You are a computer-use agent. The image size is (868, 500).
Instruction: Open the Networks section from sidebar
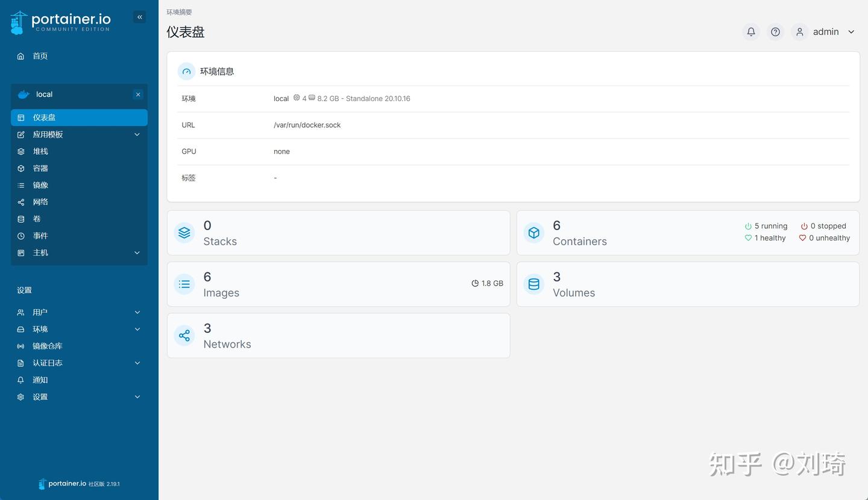(x=40, y=202)
